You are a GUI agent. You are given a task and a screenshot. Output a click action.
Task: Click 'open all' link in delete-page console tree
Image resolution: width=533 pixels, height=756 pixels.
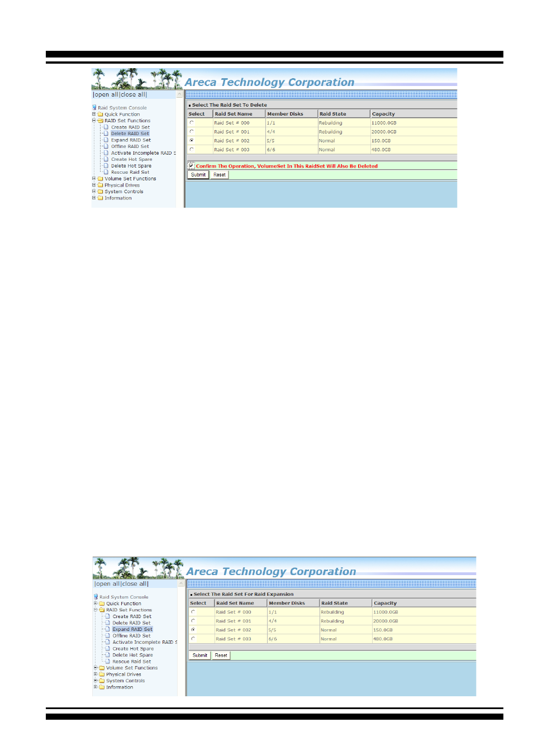click(x=106, y=95)
